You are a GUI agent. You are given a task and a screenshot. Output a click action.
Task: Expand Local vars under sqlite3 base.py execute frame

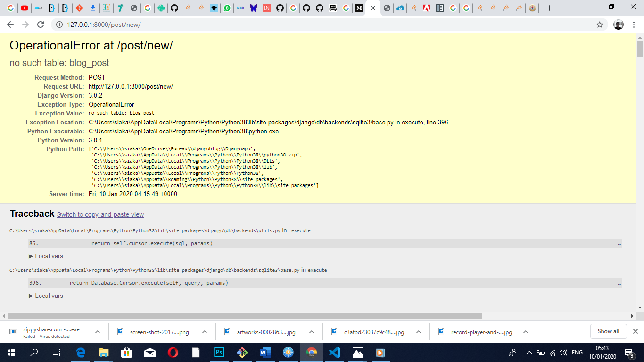[x=46, y=296]
